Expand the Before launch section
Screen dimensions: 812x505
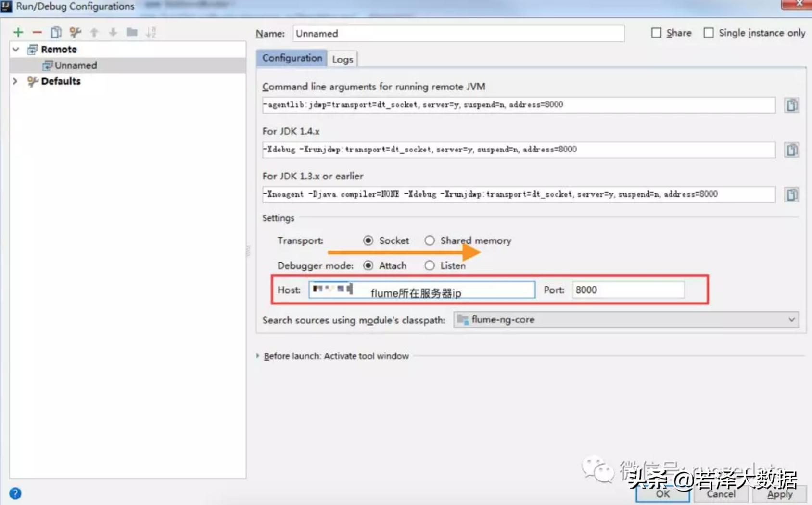(258, 356)
